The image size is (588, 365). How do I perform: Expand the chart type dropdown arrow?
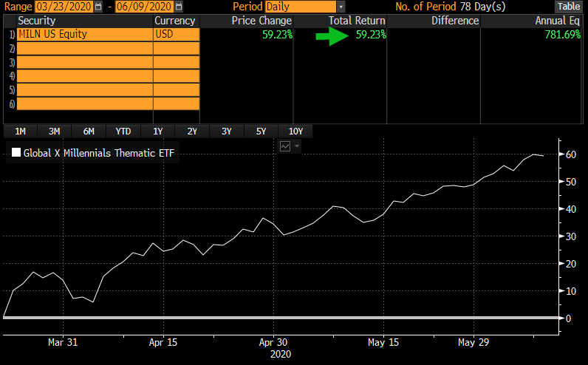pyautogui.click(x=297, y=146)
